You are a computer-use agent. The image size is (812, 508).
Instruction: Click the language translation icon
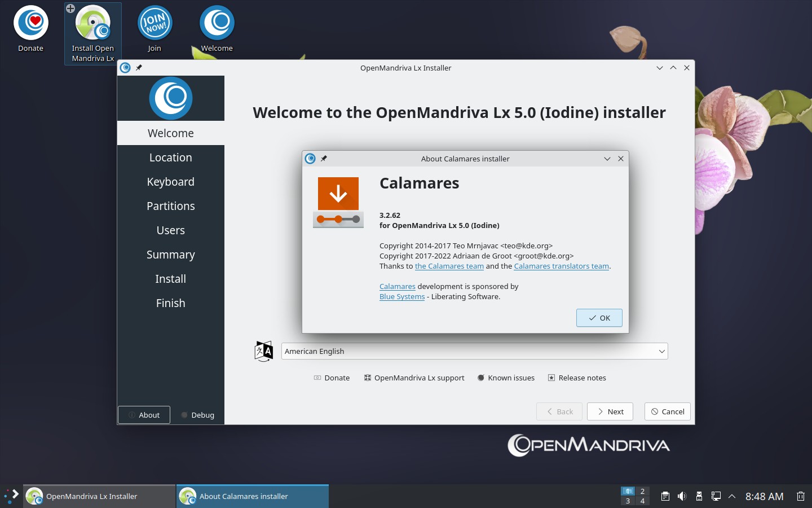click(x=263, y=351)
